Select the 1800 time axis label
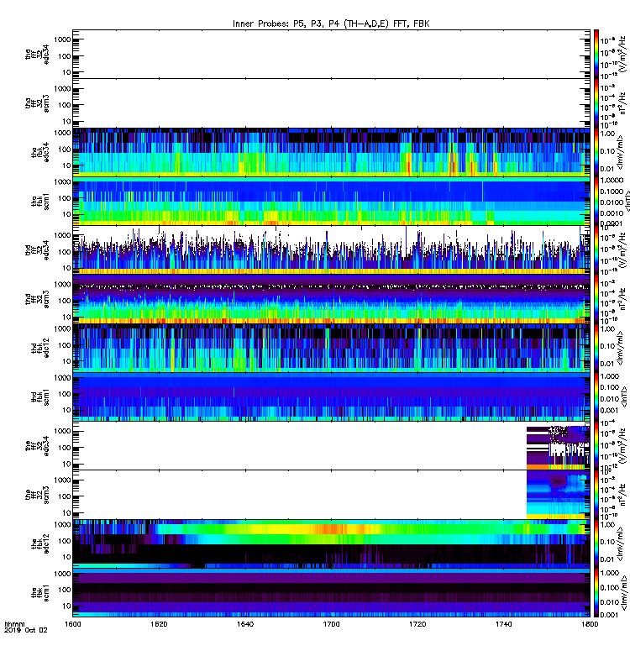The width and height of the screenshot is (630, 672). (x=590, y=624)
